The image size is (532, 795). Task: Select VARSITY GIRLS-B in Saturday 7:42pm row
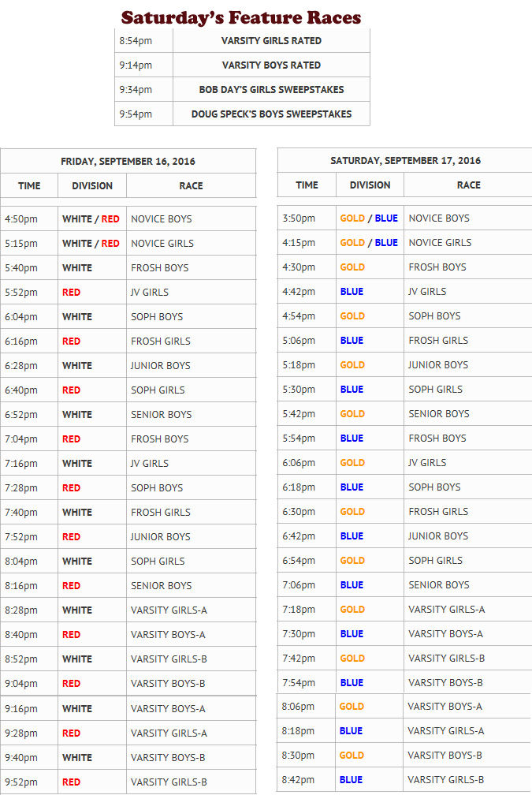446,658
